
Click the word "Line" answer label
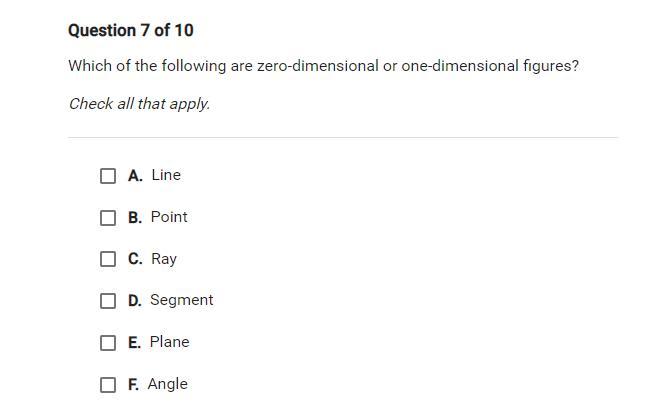point(166,175)
